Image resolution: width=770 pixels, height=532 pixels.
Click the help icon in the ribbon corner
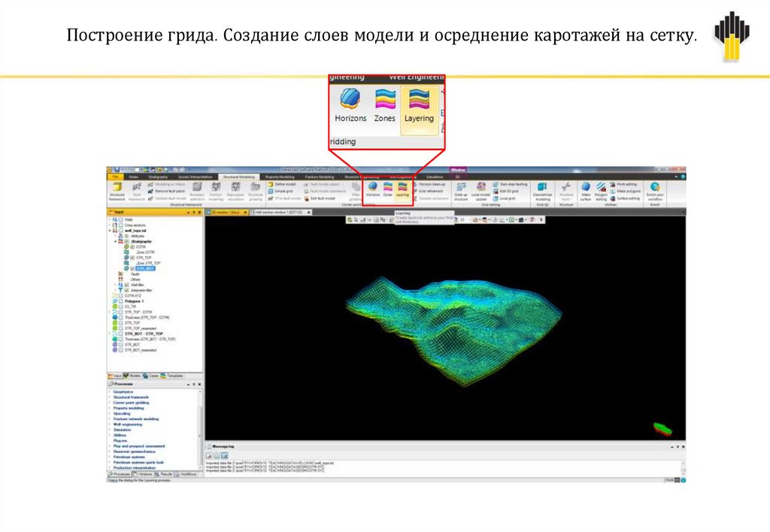point(682,176)
